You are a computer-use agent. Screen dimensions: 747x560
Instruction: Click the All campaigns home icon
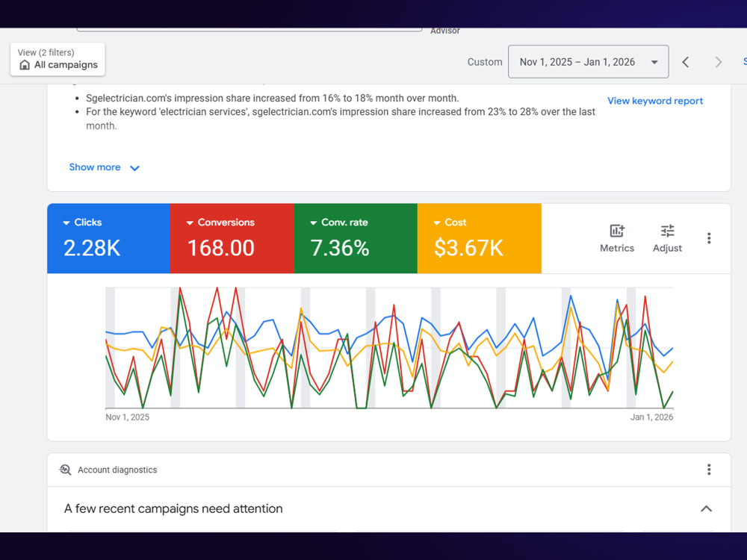pyautogui.click(x=25, y=65)
